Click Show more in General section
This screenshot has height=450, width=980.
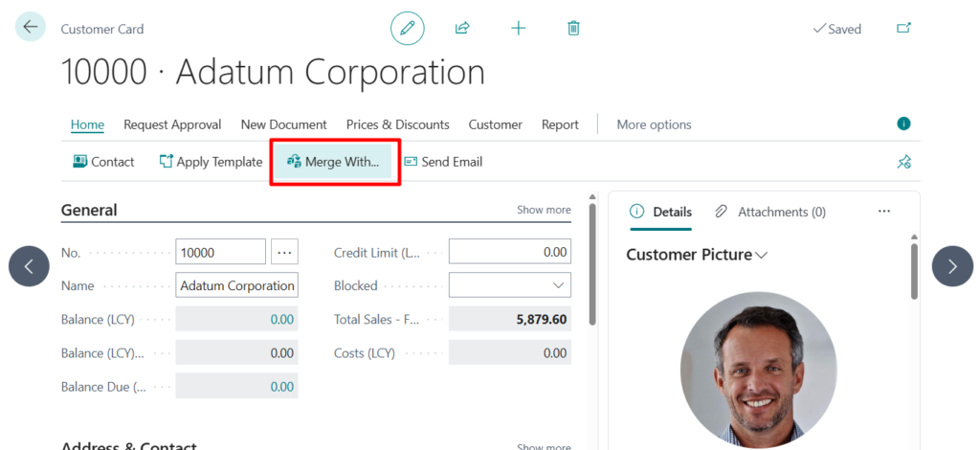544,210
